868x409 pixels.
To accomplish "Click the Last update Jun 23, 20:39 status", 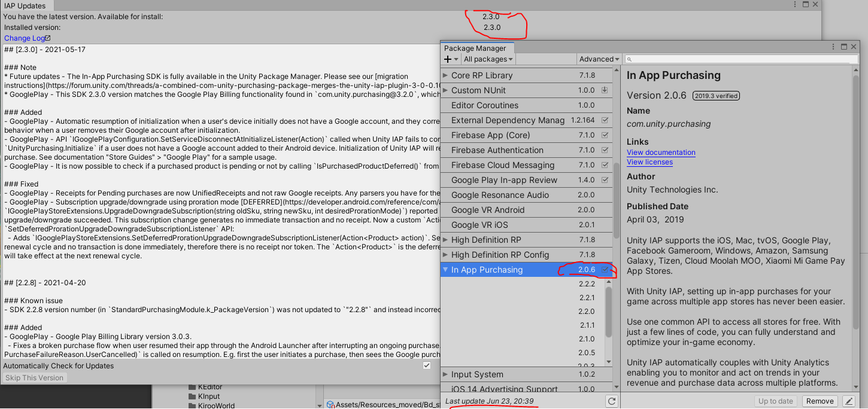I will pos(489,401).
